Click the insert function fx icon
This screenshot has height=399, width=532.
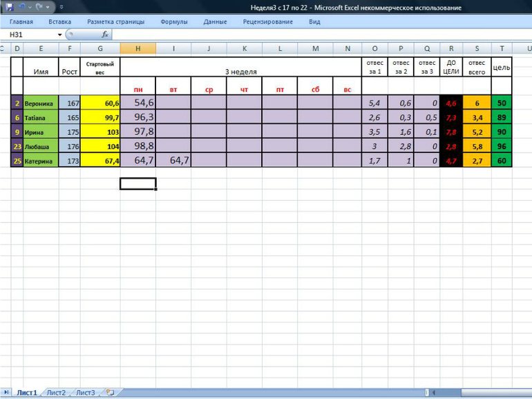click(105, 35)
